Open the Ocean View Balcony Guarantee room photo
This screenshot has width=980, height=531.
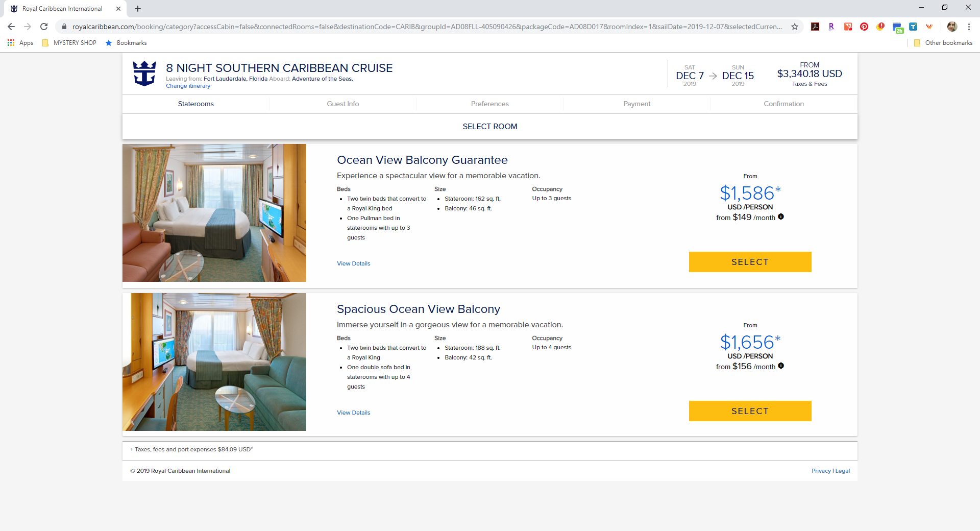(214, 213)
